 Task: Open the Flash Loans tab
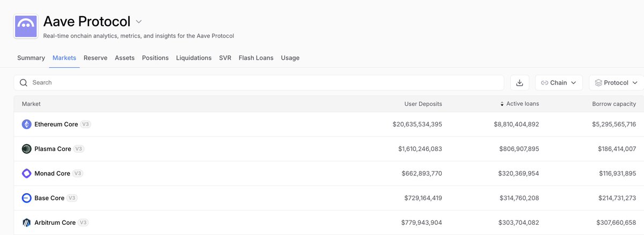256,58
